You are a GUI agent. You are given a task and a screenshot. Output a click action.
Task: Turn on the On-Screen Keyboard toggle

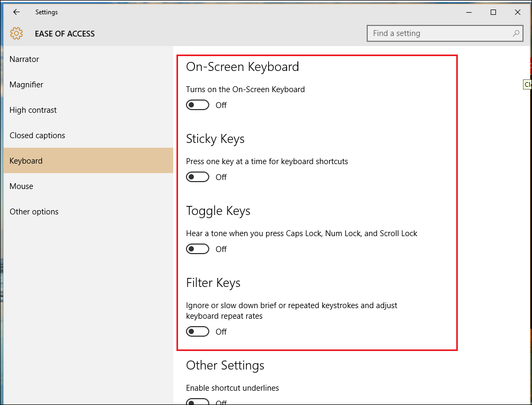[x=198, y=105]
